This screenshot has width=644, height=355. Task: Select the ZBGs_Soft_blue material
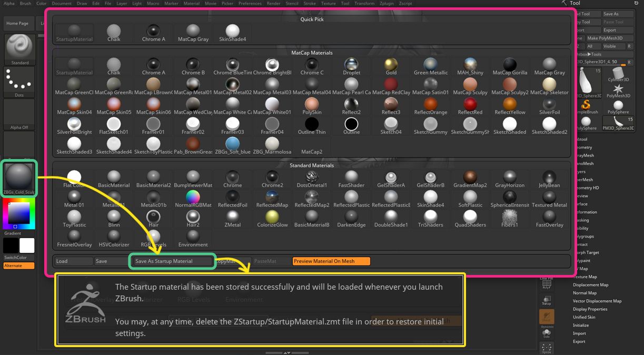click(x=233, y=146)
